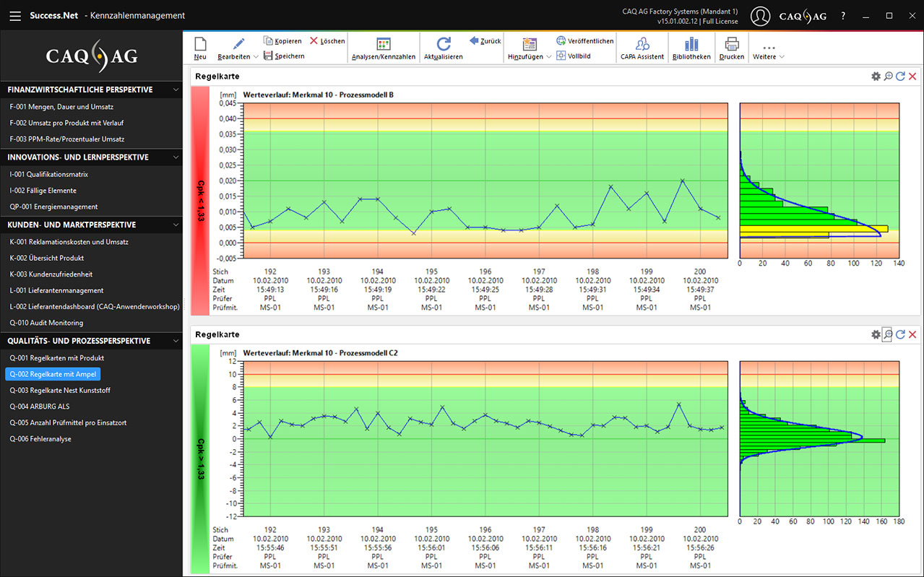The image size is (924, 577).
Task: Open Bibliotheken libraries icon
Action: [x=691, y=45]
